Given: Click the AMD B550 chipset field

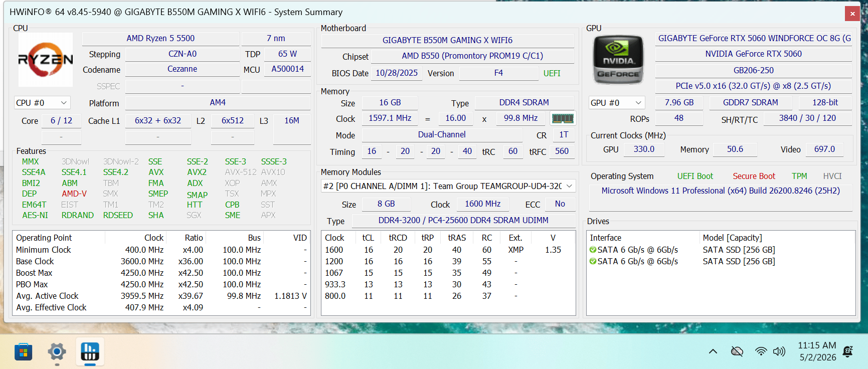Looking at the screenshot, I should [x=472, y=56].
